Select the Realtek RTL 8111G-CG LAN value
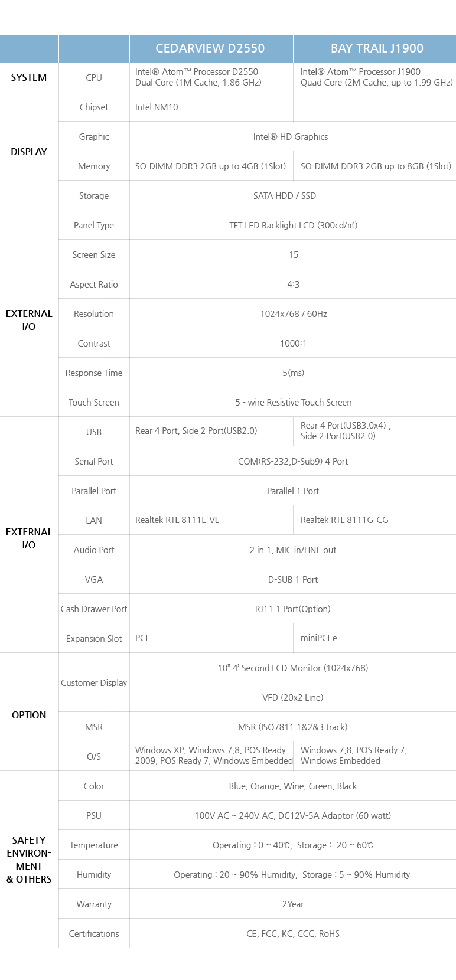The image size is (456, 980). (344, 520)
